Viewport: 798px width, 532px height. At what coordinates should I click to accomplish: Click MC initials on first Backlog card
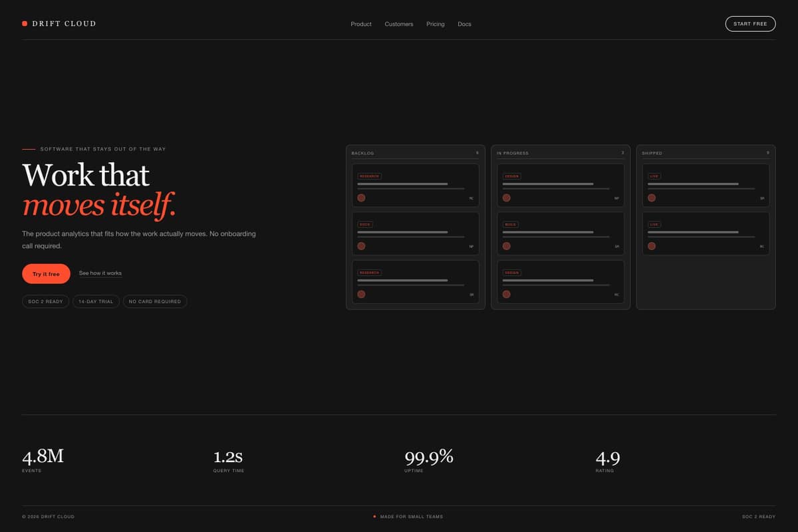[471, 198]
